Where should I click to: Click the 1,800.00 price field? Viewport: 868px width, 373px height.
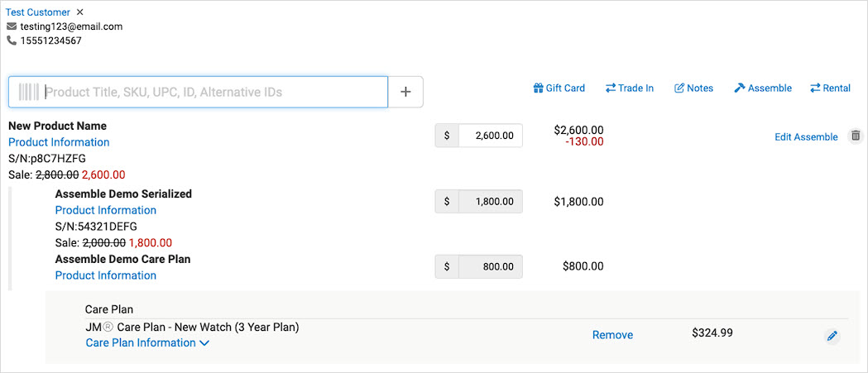click(x=491, y=202)
